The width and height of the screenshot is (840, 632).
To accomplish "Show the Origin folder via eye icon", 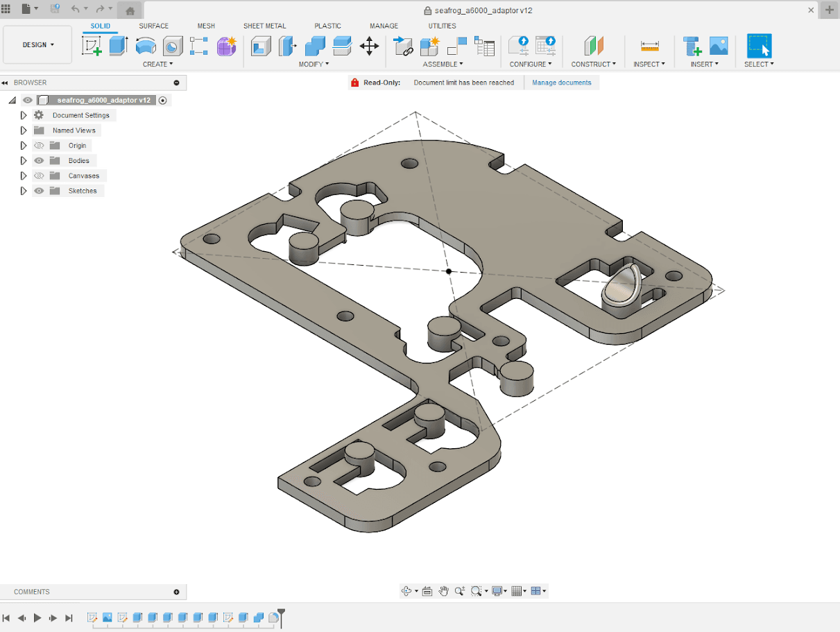I will tap(39, 146).
